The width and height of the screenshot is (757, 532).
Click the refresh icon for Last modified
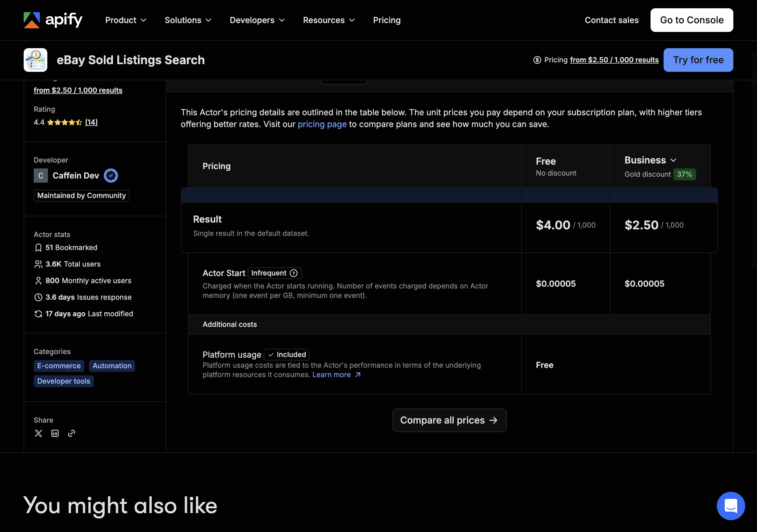point(38,314)
